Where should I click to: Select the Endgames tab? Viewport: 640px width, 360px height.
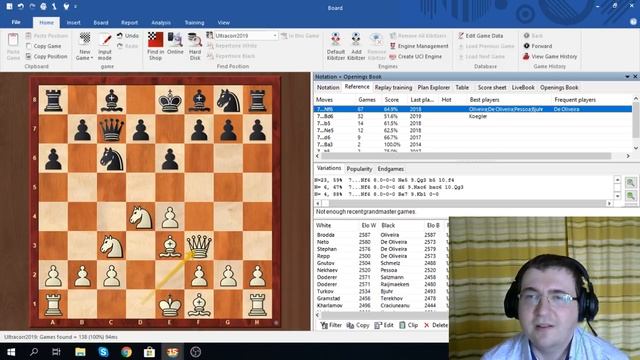point(391,169)
